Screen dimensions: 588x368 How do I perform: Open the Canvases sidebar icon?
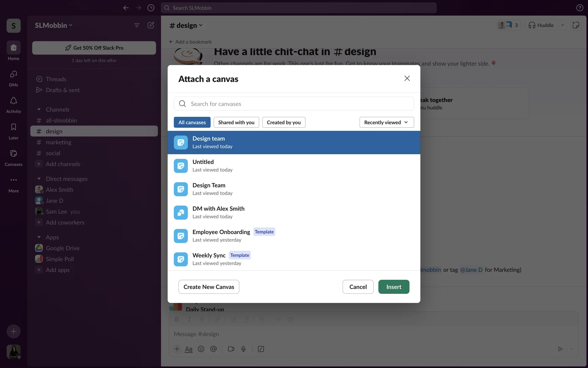(13, 154)
